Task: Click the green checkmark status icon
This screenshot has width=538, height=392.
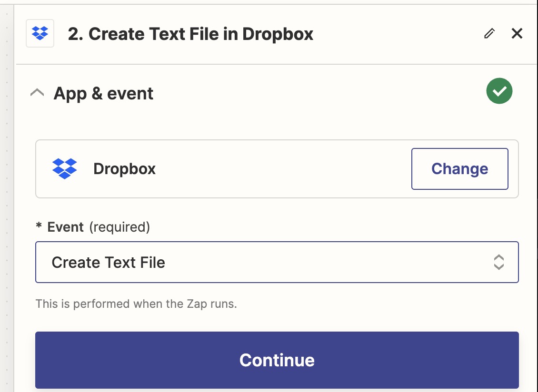Action: tap(499, 91)
